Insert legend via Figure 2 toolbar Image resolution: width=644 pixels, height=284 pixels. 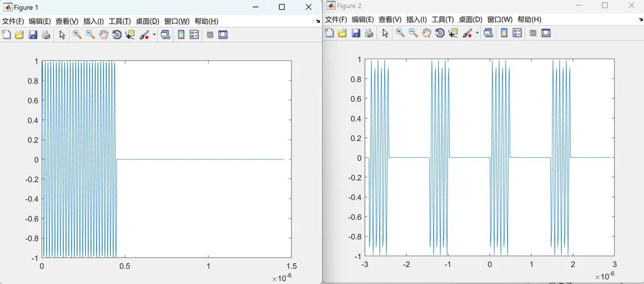(x=517, y=34)
